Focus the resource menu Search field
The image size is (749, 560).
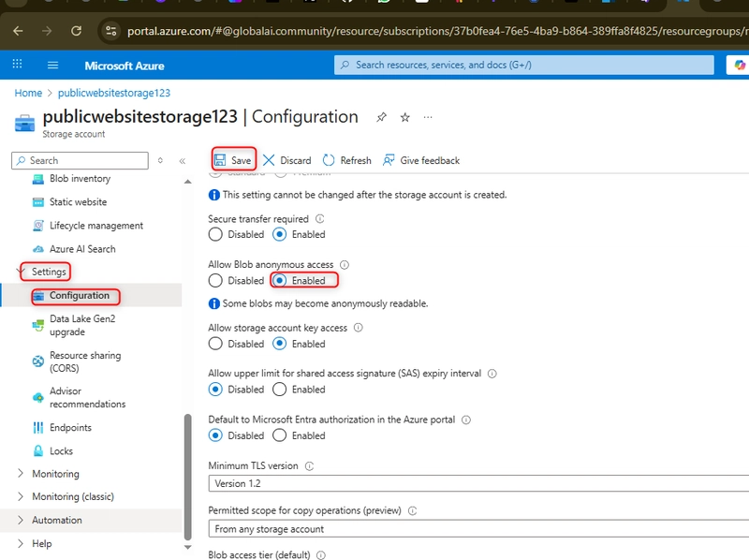80,160
